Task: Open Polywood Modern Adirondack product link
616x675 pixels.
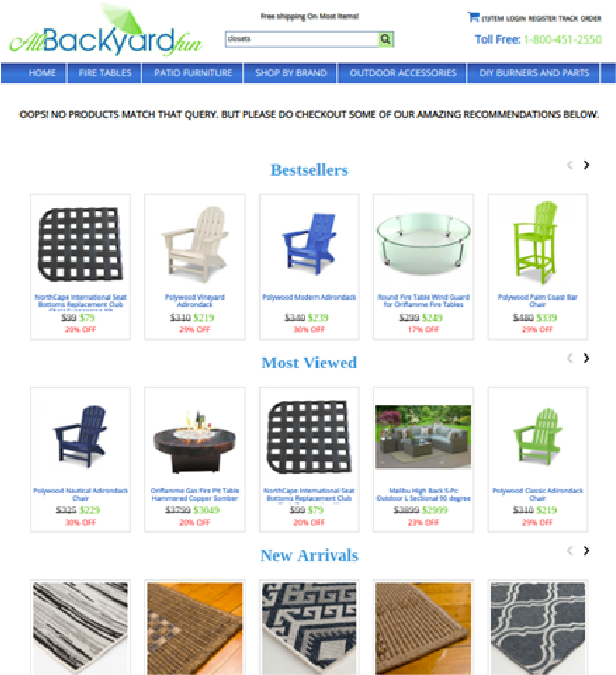Action: coord(309,297)
